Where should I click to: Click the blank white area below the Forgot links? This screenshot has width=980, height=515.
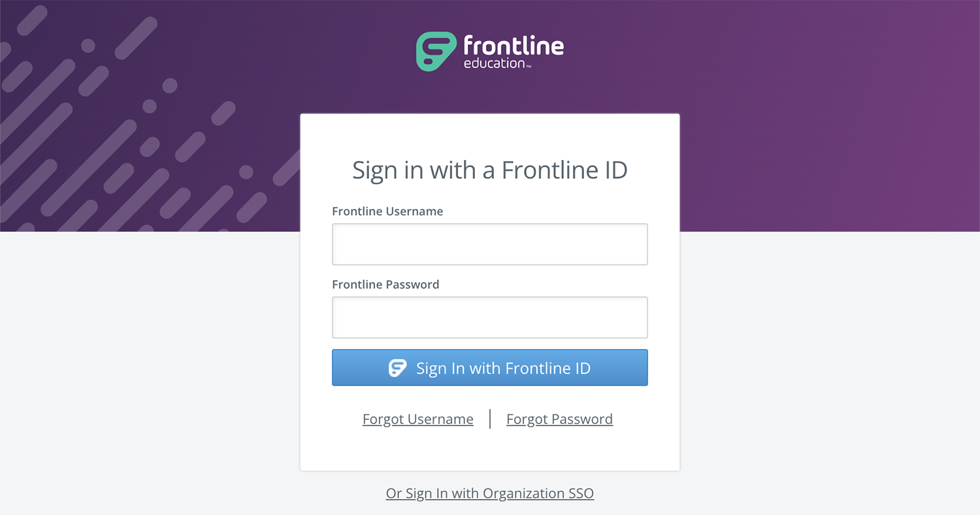[x=490, y=452]
